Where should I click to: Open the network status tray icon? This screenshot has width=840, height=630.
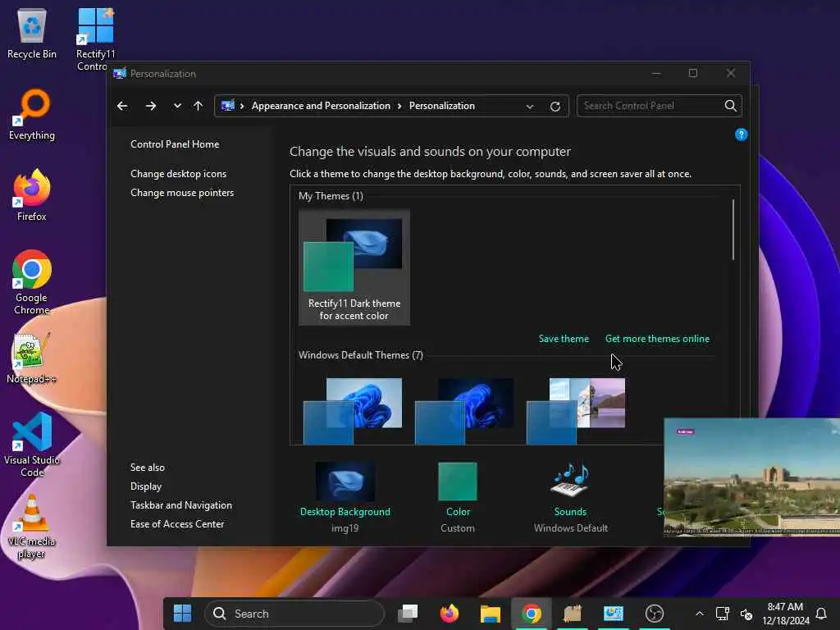723,614
